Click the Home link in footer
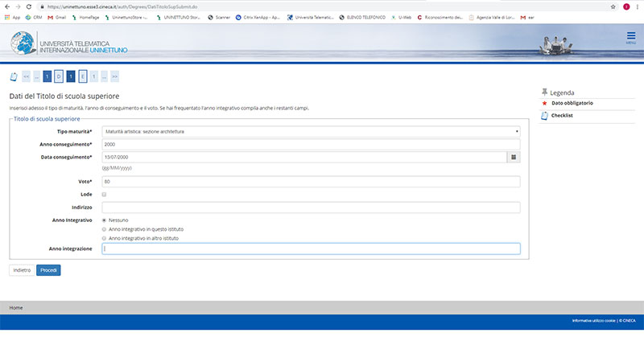 16,307
